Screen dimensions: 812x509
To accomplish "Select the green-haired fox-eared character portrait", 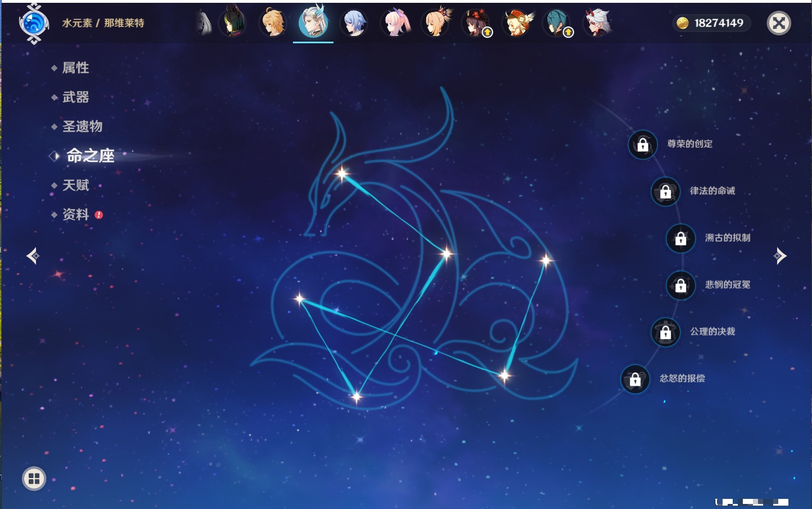I will pyautogui.click(x=232, y=22).
